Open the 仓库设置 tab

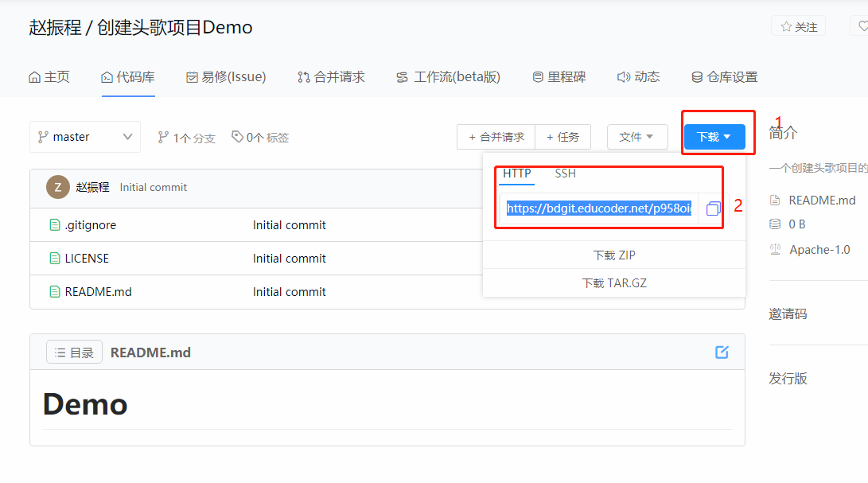[725, 77]
